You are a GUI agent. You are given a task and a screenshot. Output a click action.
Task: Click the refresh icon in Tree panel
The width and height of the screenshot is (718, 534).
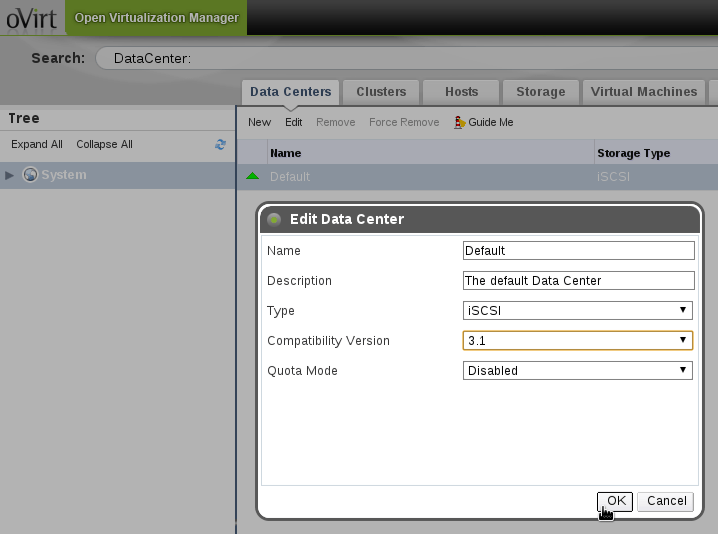[x=220, y=145]
